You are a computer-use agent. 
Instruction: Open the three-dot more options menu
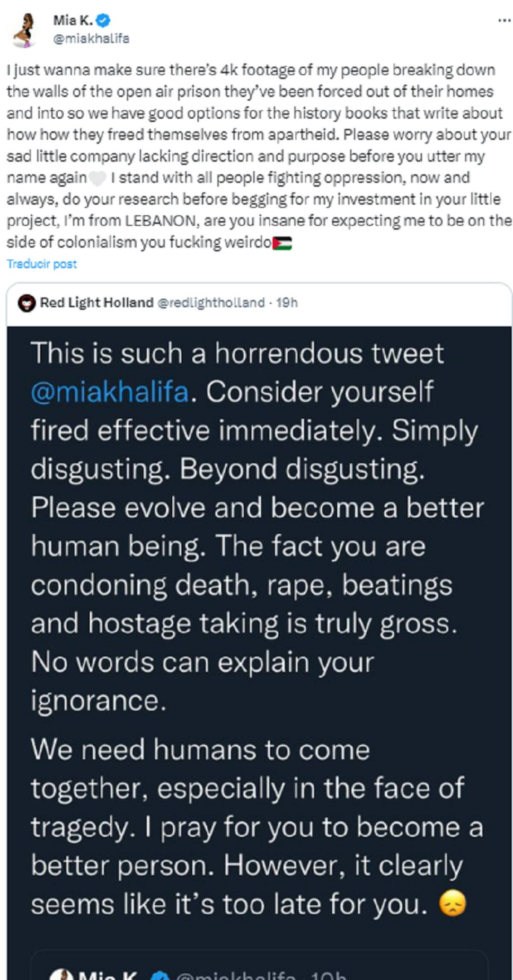[504, 20]
